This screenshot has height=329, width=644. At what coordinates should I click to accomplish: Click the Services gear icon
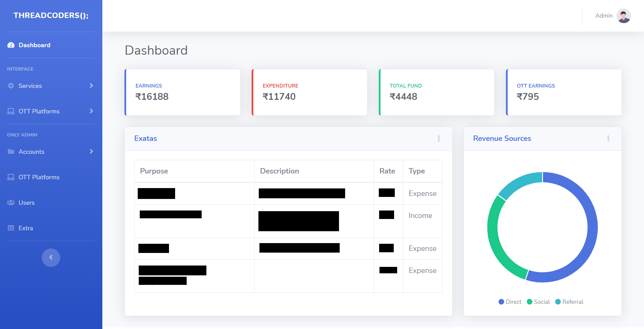tap(11, 86)
